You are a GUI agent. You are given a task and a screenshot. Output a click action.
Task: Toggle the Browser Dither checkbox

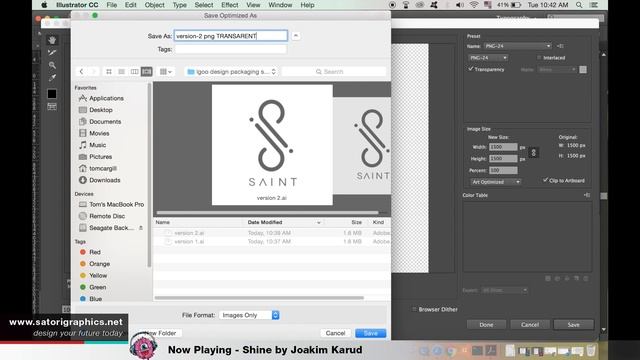coord(414,309)
